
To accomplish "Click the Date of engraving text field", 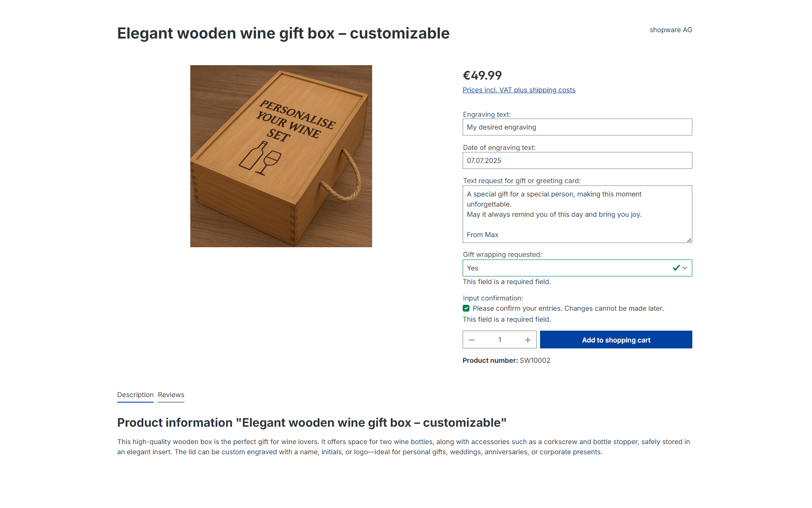I will click(577, 161).
